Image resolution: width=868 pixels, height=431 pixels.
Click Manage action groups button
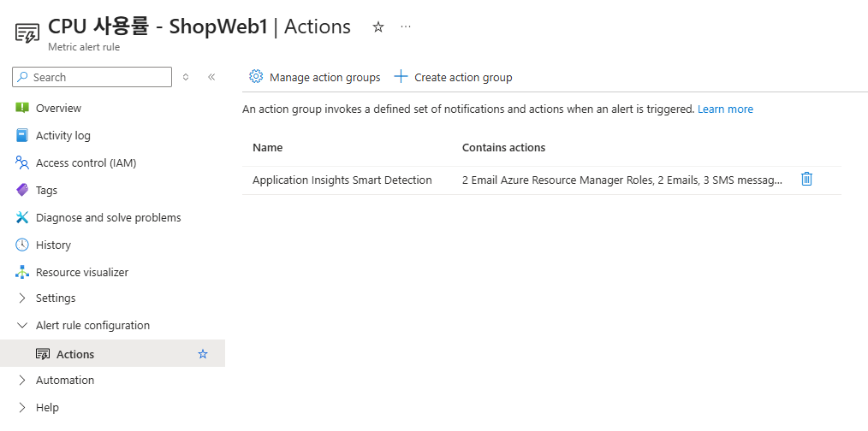click(x=314, y=77)
